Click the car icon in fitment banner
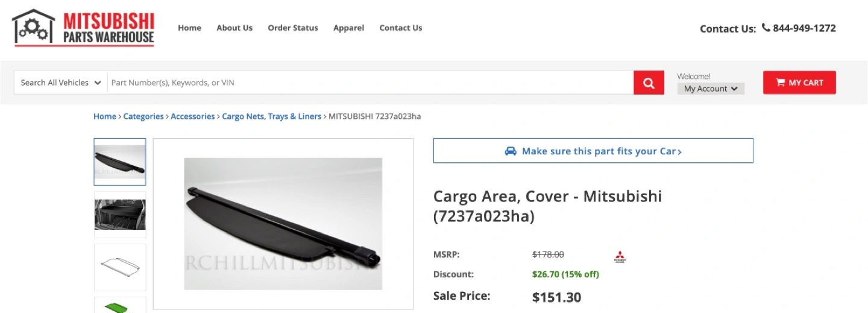This screenshot has height=313, width=868. (x=511, y=151)
